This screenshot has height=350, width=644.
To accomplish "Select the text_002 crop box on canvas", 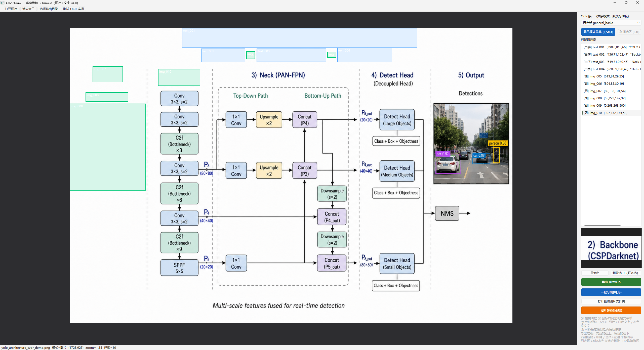I will (223, 55).
